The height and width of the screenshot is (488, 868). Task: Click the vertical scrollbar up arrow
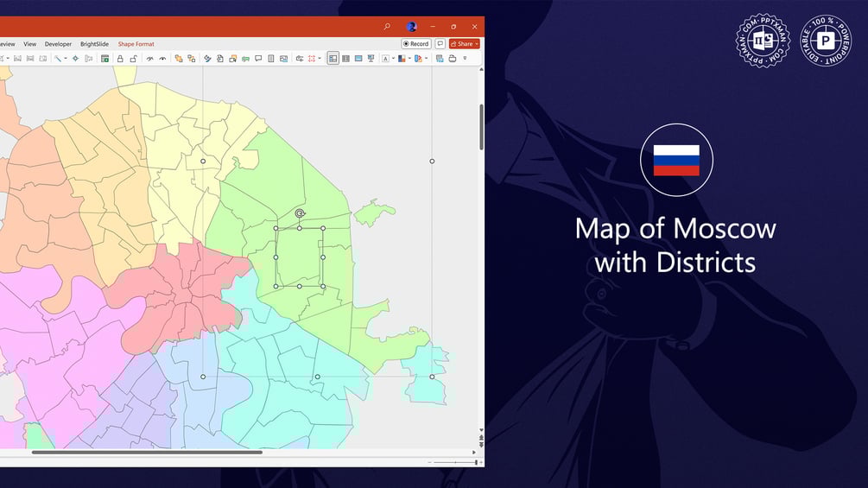pos(482,70)
